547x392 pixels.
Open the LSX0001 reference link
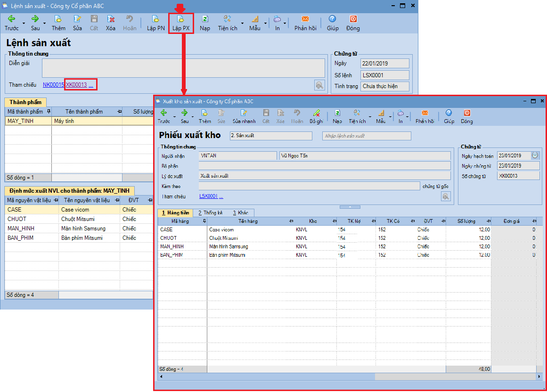point(208,196)
